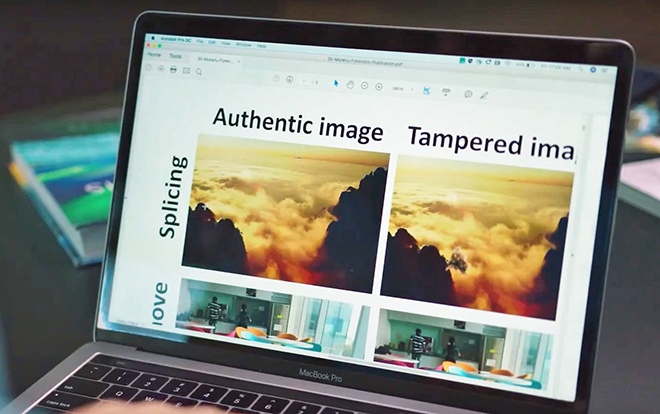Open the zoom percentage dropdown
The height and width of the screenshot is (414, 660).
(400, 88)
